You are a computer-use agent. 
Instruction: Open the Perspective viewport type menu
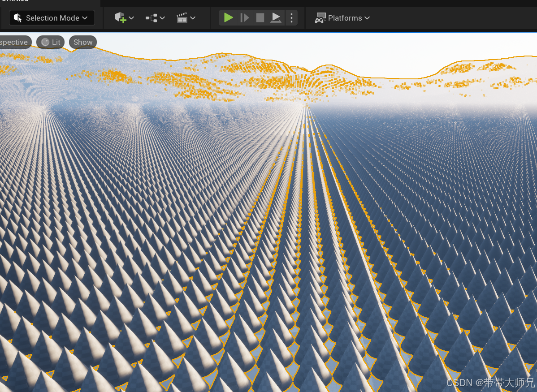(x=15, y=42)
